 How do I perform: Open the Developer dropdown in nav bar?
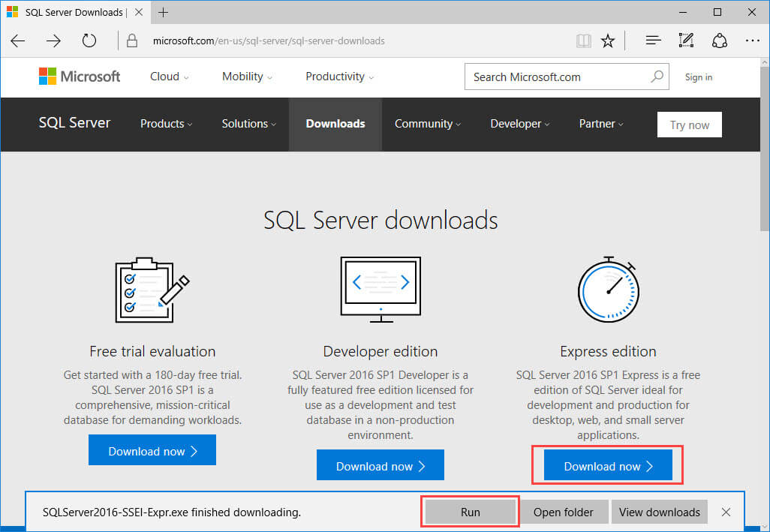[519, 124]
